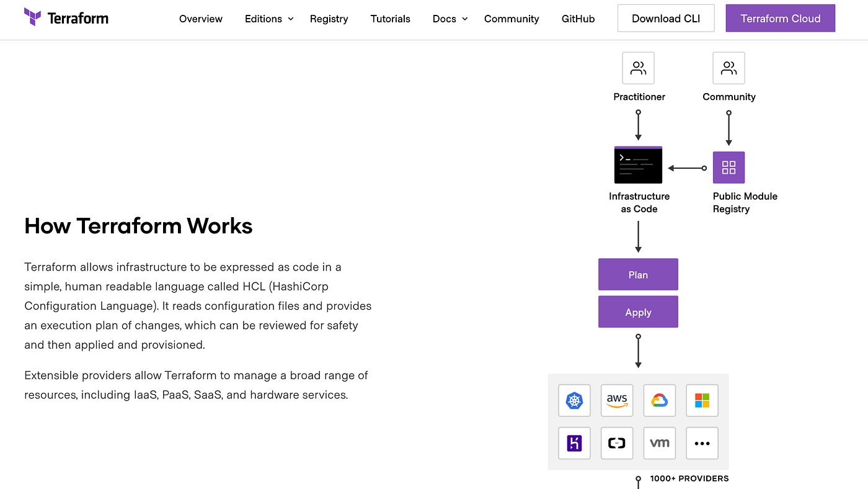This screenshot has width=868, height=489.
Task: Go to the Tutorials section
Action: point(390,19)
